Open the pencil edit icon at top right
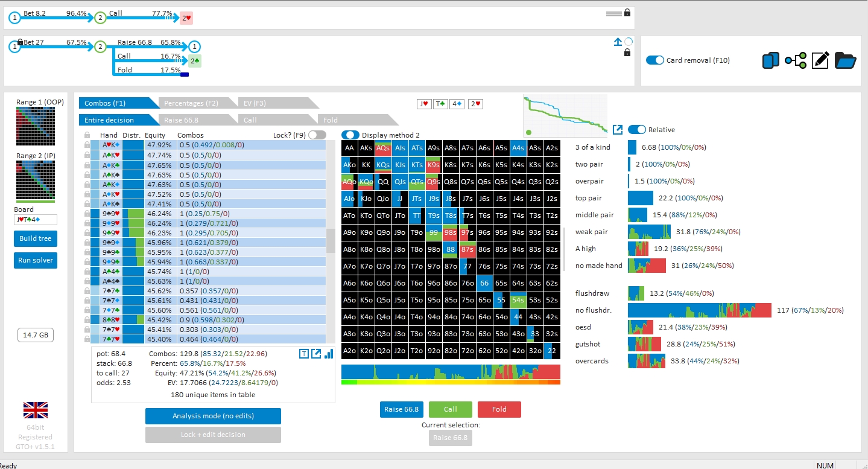This screenshot has height=469, width=868. 820,60
